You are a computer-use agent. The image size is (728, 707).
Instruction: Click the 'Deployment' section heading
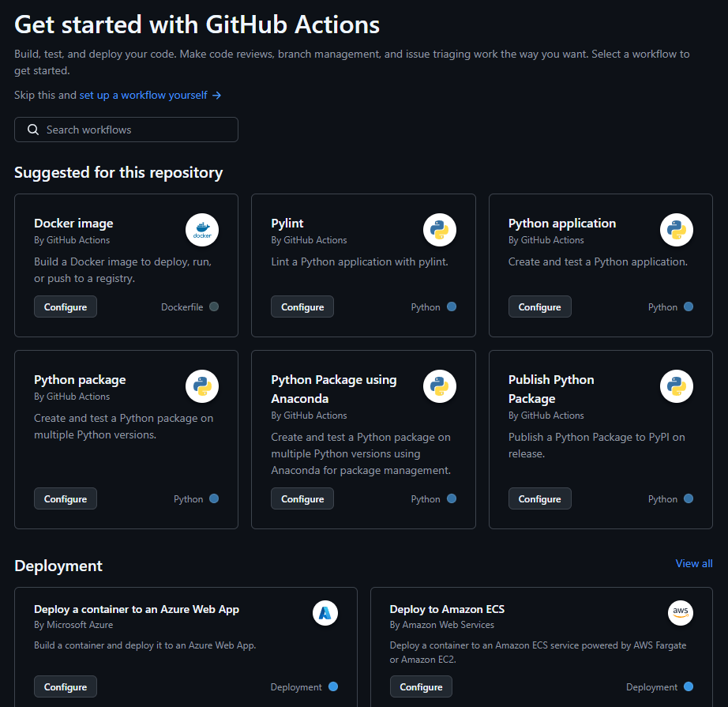(58, 566)
